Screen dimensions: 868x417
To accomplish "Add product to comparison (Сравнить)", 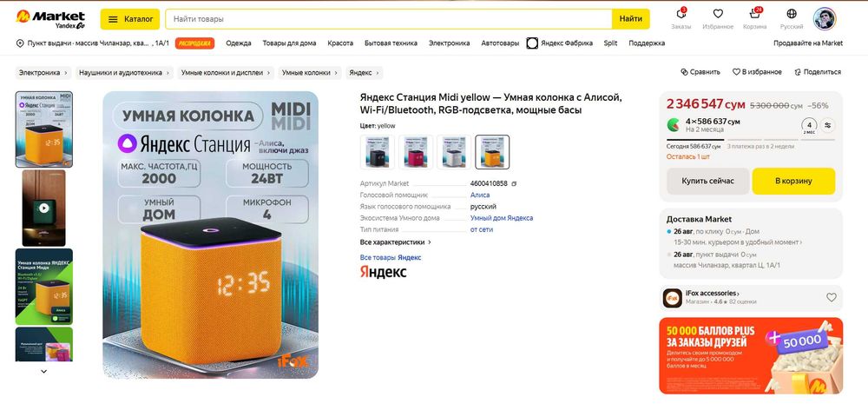I will pos(700,72).
